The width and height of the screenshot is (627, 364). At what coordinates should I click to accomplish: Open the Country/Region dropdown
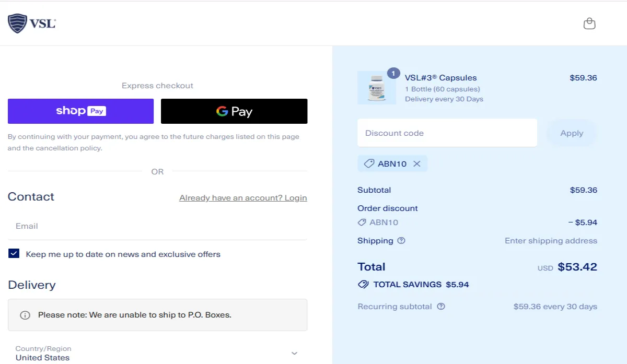click(x=157, y=353)
